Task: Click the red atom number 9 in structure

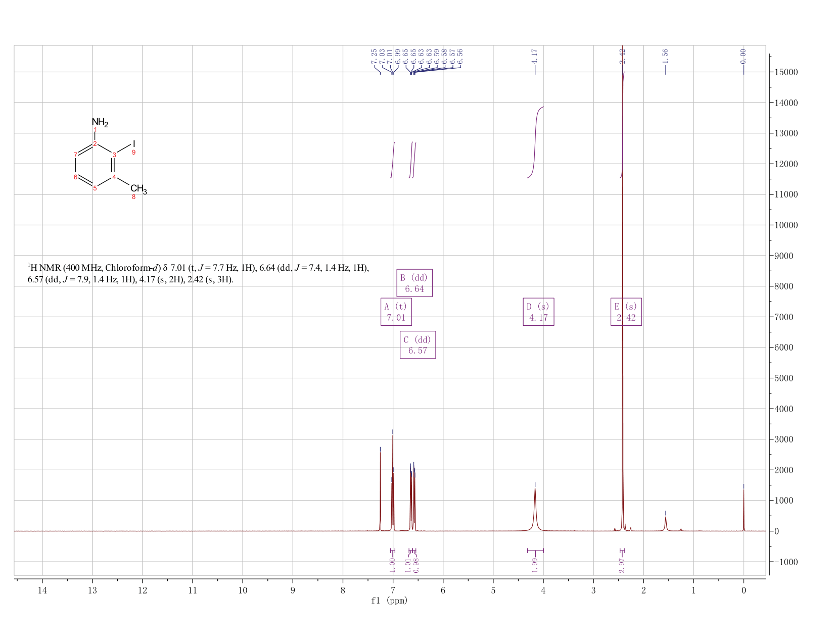Action: tap(133, 153)
